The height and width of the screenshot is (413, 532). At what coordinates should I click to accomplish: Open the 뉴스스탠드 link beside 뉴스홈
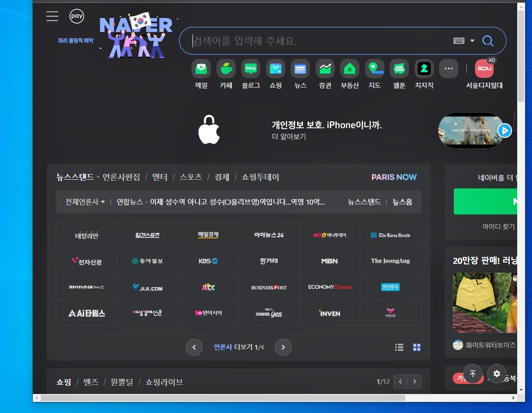pos(364,202)
